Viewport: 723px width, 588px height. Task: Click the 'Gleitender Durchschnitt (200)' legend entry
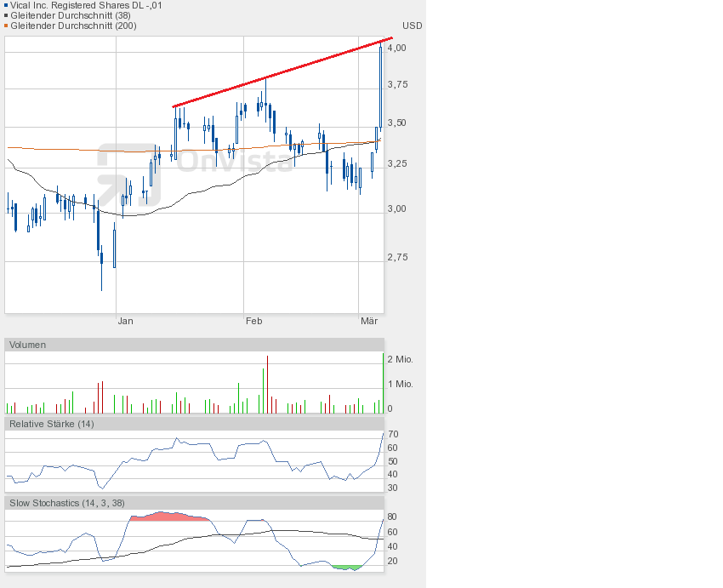pos(73,26)
